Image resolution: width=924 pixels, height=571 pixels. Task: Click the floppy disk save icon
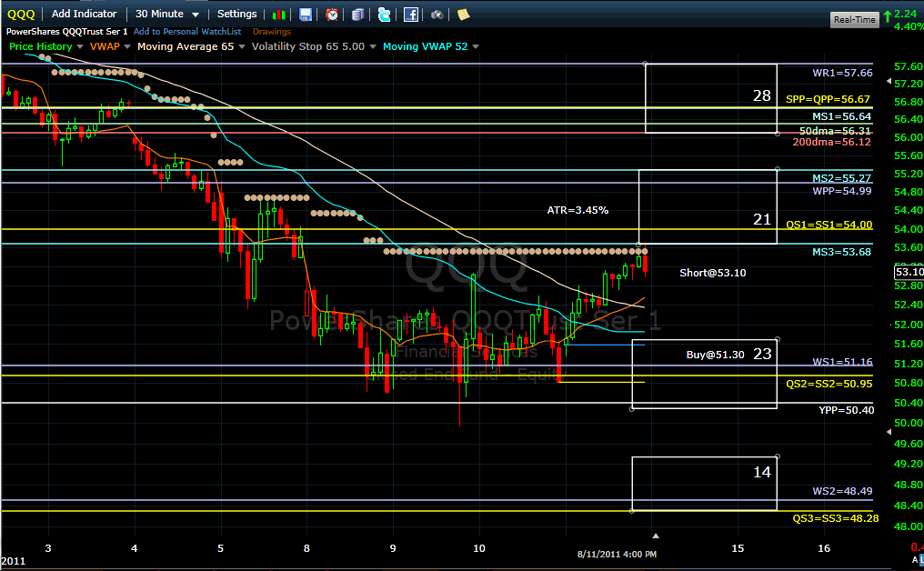(x=306, y=15)
